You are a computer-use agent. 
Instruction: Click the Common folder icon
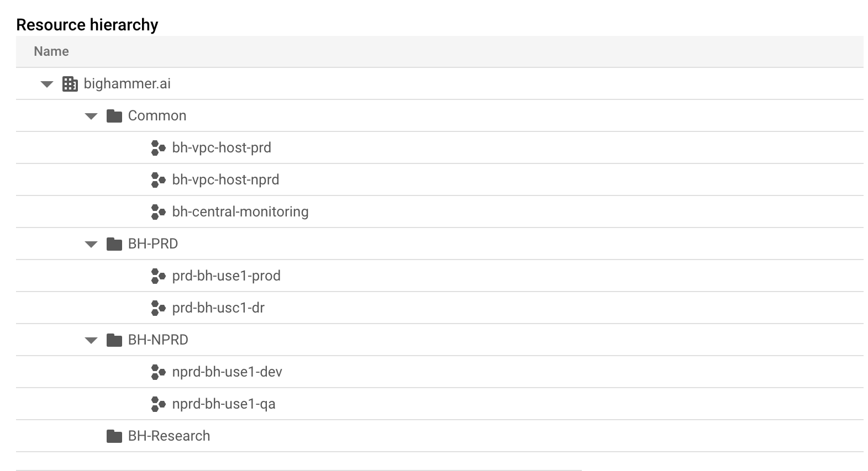114,115
